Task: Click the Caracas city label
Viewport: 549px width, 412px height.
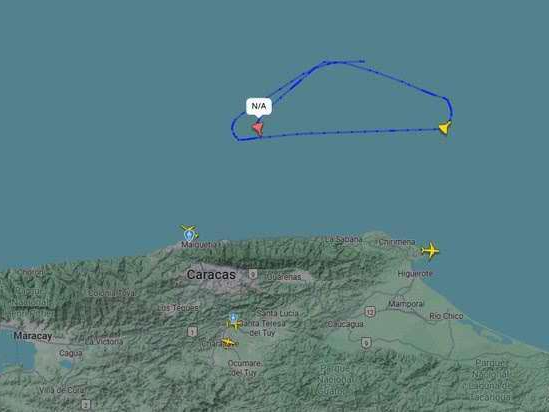Action: [211, 274]
